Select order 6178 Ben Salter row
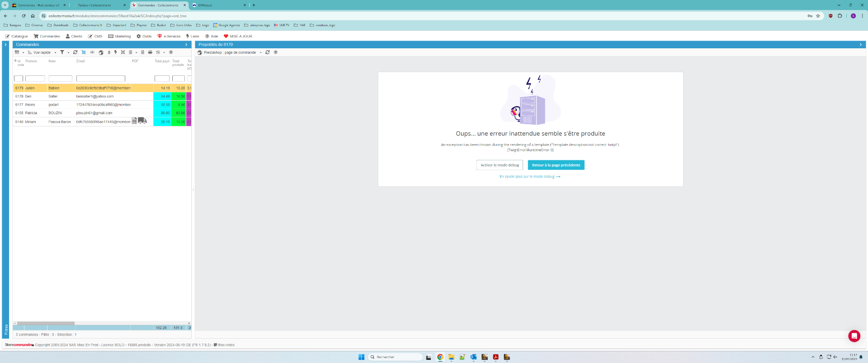The height and width of the screenshot is (363, 868). tap(102, 96)
